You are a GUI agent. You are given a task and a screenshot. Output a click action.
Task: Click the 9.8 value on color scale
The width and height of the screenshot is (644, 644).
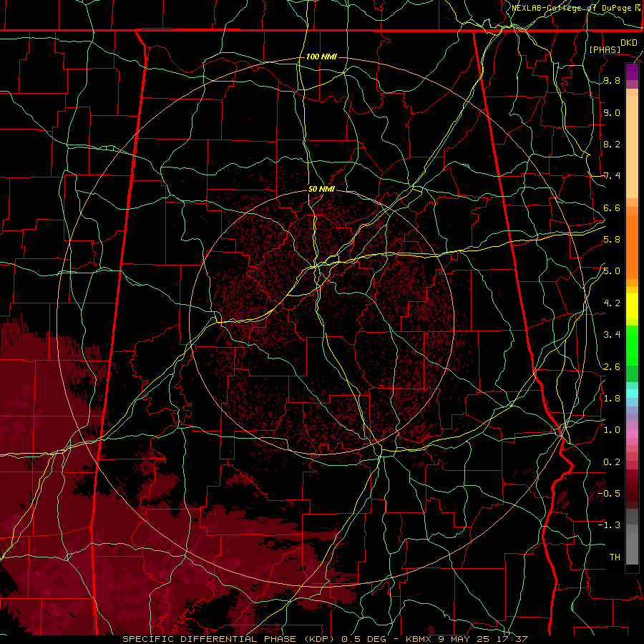(x=612, y=81)
